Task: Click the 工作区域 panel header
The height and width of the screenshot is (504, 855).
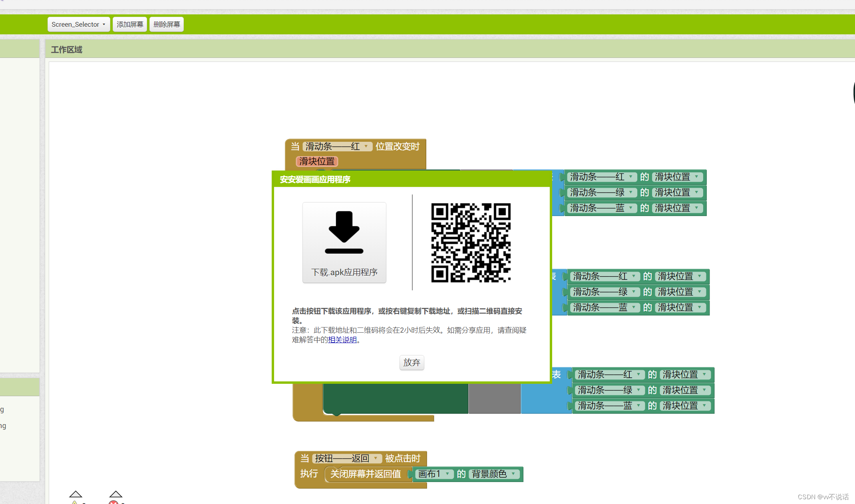Action: point(67,50)
